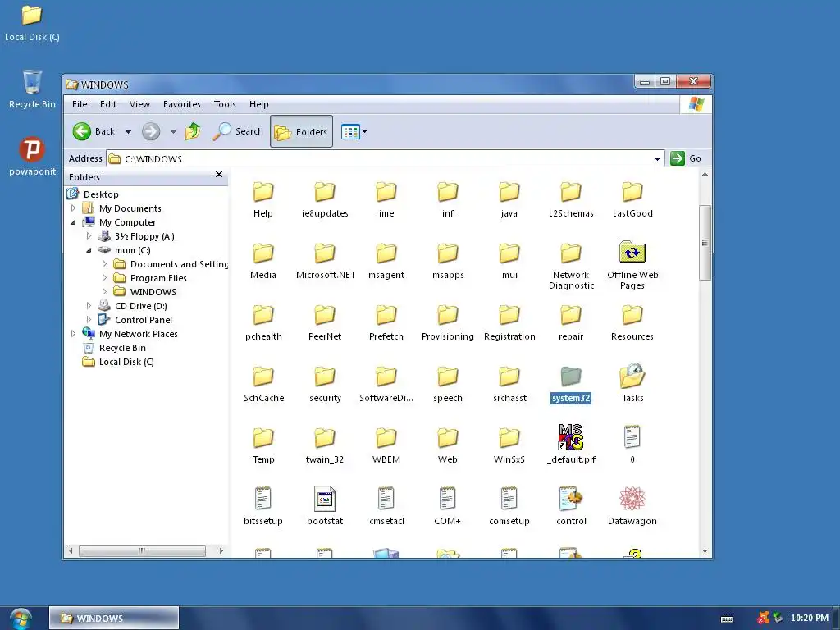
Task: Click the file list vertical scrollbar thumb
Action: (x=705, y=243)
